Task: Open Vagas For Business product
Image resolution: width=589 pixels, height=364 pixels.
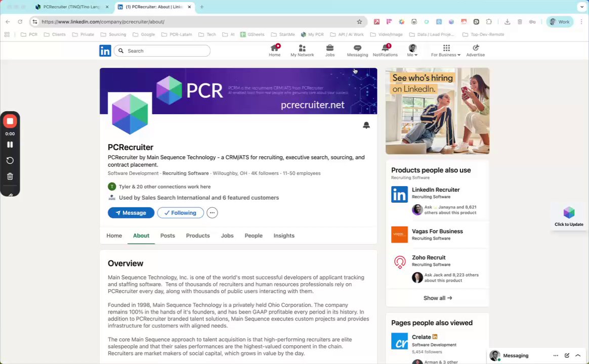Action: [x=437, y=232]
